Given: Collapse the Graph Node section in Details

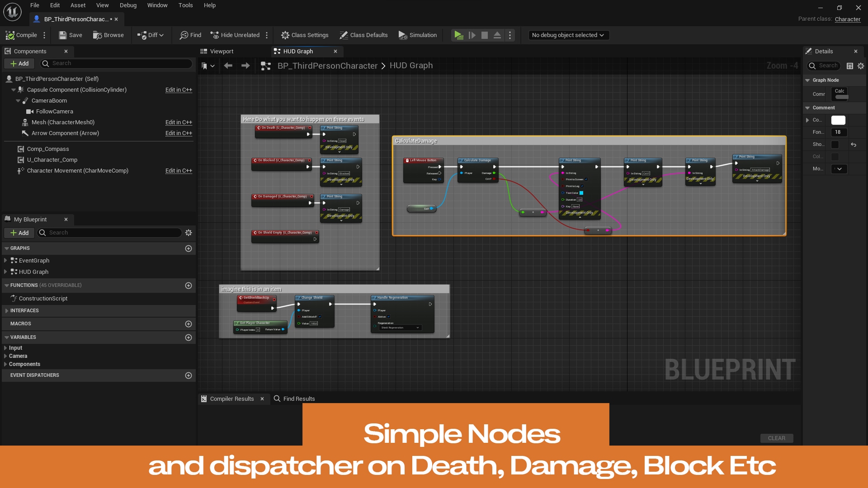Looking at the screenshot, I should tap(808, 80).
